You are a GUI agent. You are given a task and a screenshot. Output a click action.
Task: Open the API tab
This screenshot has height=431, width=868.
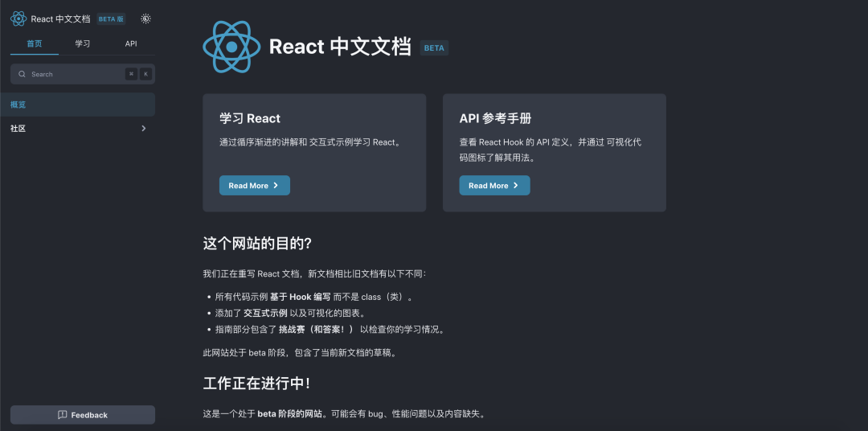tap(131, 43)
